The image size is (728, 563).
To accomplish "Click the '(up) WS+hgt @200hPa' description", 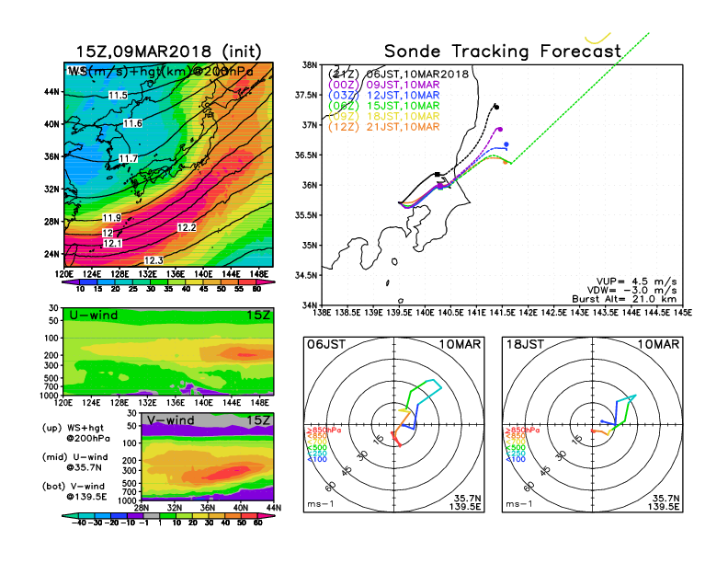I will pyautogui.click(x=75, y=432).
